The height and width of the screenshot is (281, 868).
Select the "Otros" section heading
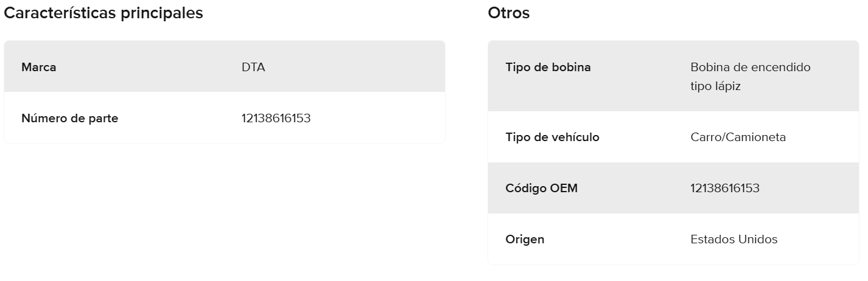(x=509, y=13)
